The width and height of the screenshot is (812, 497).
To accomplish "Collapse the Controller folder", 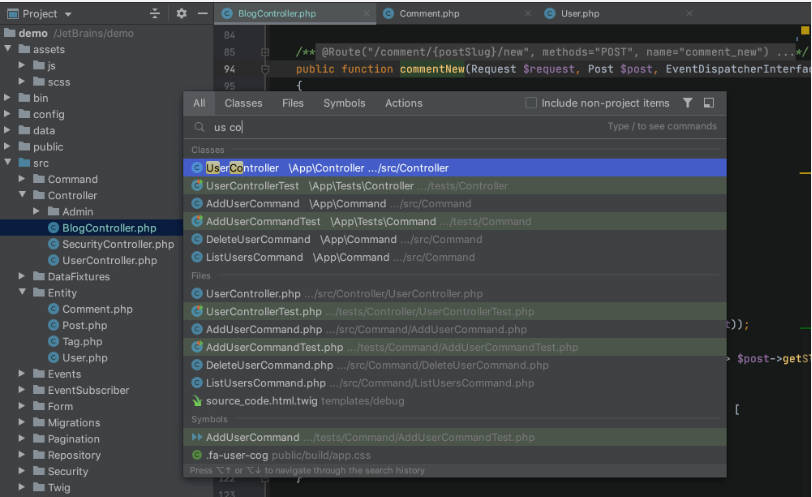I will [x=22, y=195].
